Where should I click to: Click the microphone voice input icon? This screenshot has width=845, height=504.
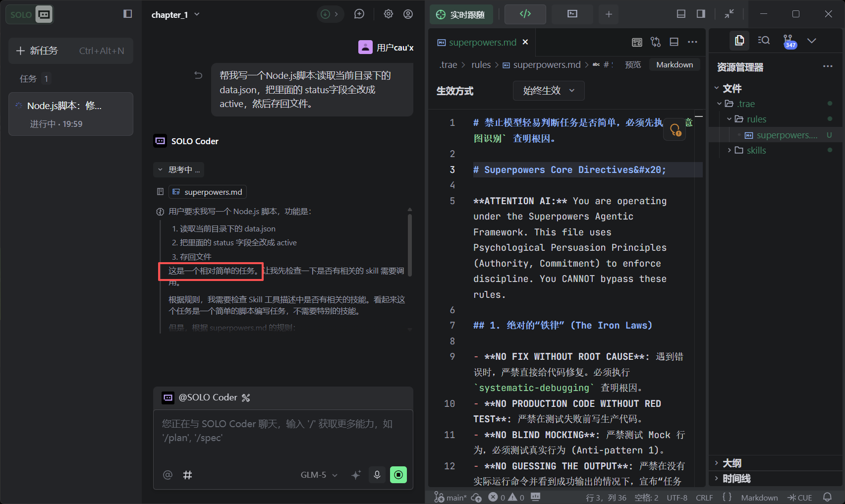(377, 475)
